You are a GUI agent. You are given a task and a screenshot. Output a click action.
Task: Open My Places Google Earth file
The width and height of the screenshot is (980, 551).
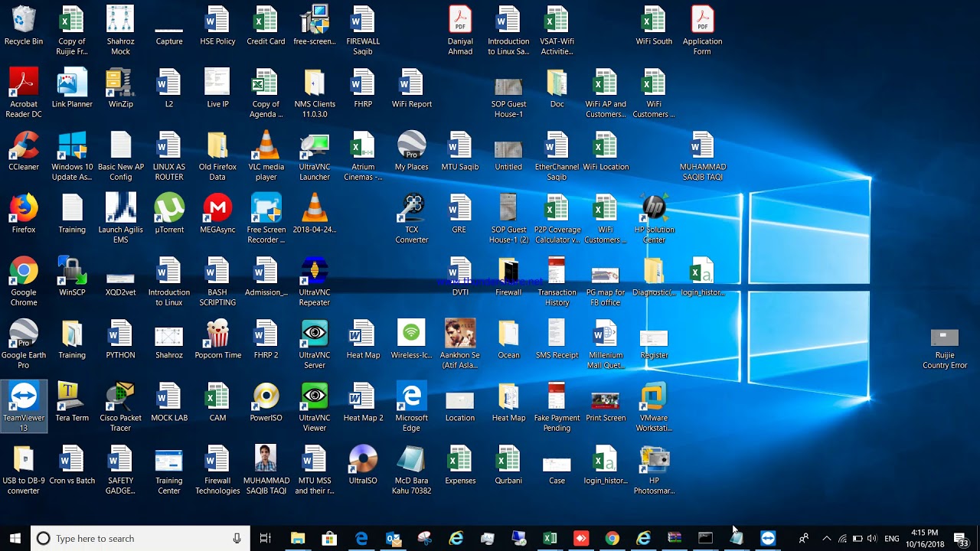411,151
